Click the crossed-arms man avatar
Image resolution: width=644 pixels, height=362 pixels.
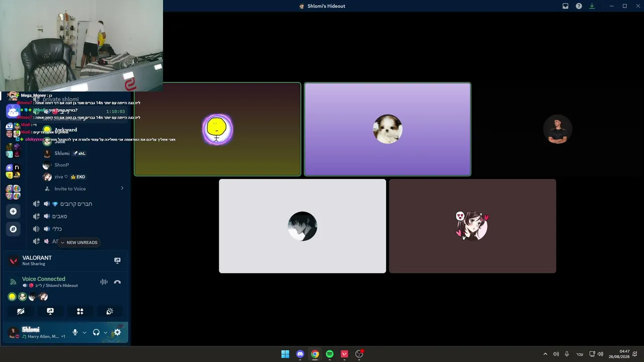tap(557, 129)
